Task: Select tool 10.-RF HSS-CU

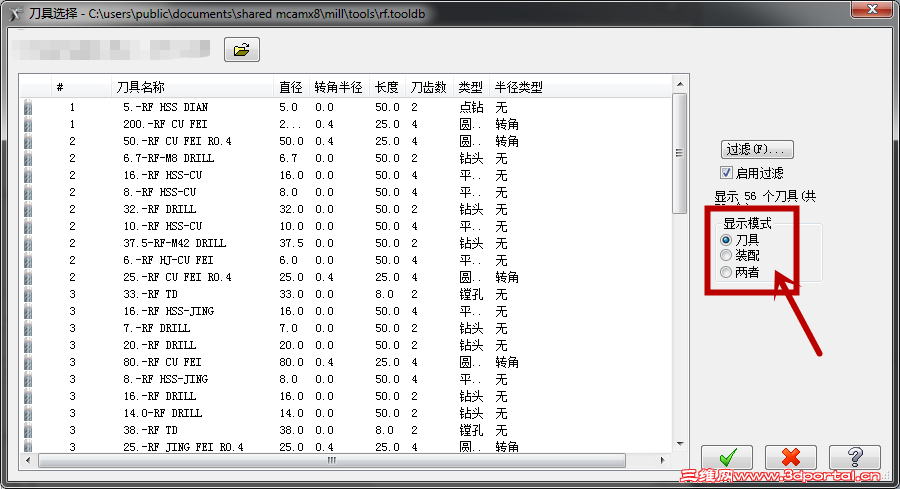Action: 162,226
